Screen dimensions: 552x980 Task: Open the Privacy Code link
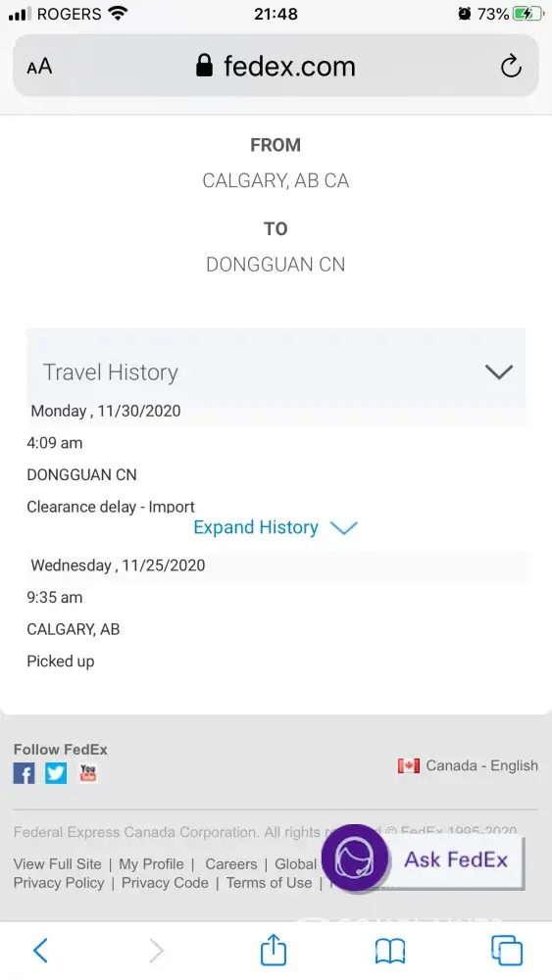pos(165,883)
